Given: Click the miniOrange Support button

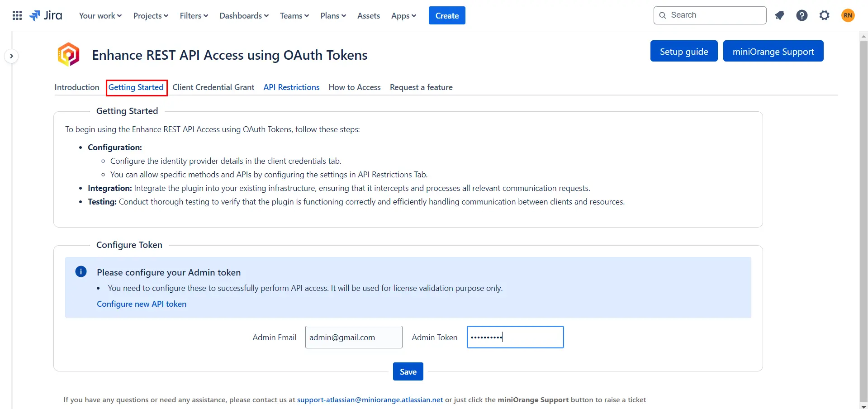Looking at the screenshot, I should [x=773, y=51].
